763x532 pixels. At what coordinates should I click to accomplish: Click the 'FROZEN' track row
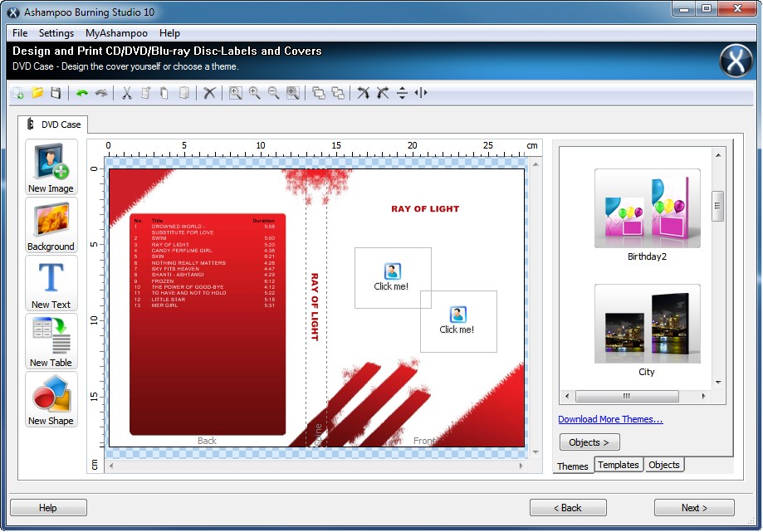click(x=205, y=281)
